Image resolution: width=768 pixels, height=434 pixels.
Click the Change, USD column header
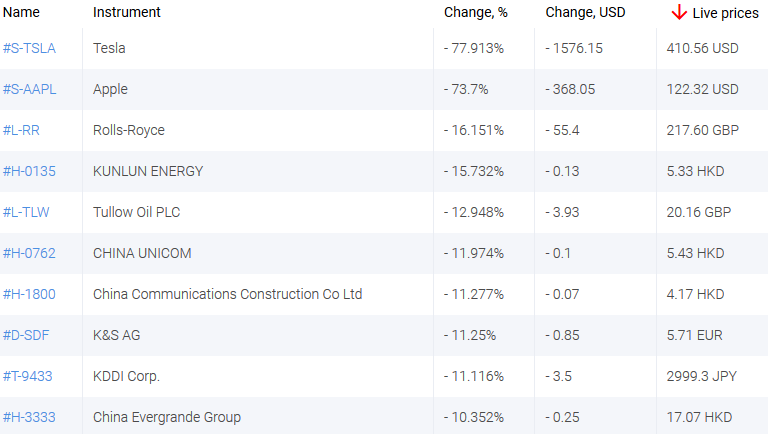585,13
